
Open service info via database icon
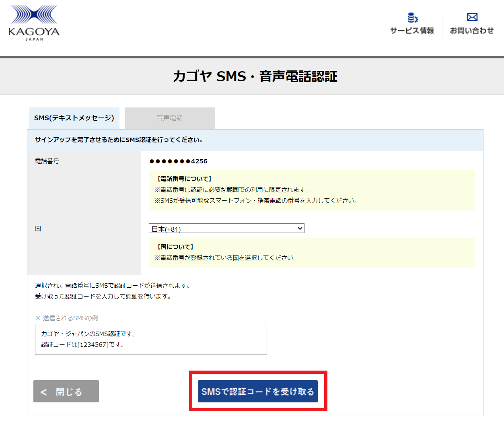tap(412, 18)
